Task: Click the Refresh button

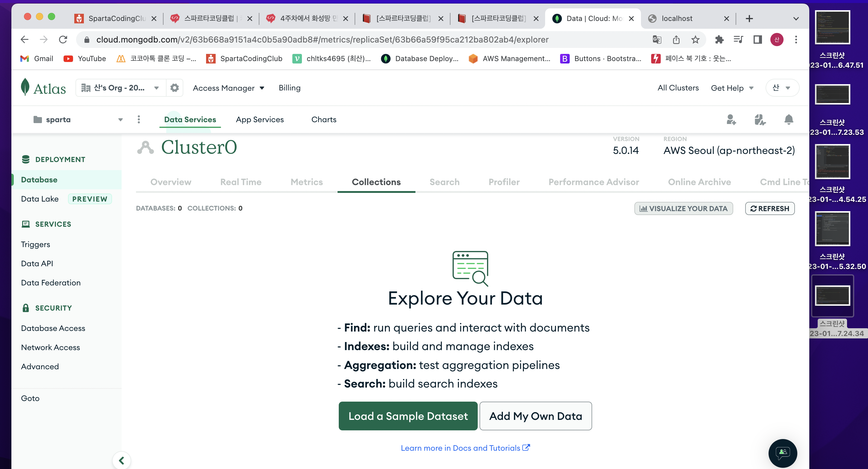Action: 770,208
